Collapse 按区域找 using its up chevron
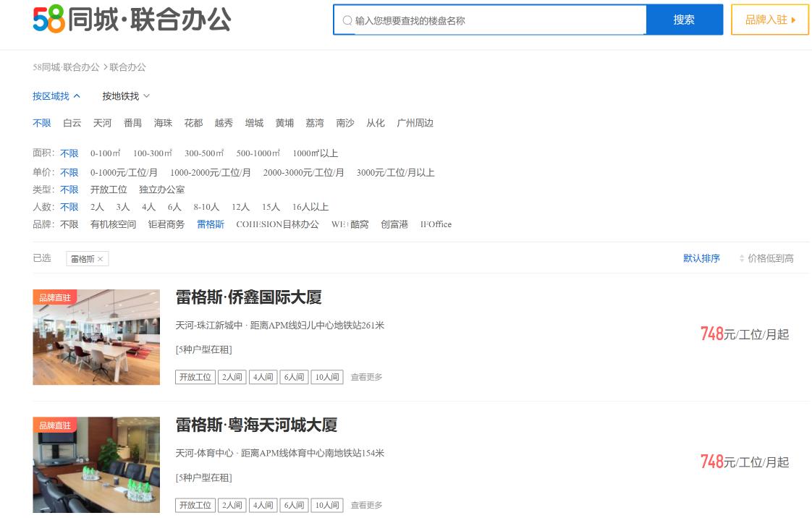Viewport: 812px width, 518px height. (x=77, y=95)
